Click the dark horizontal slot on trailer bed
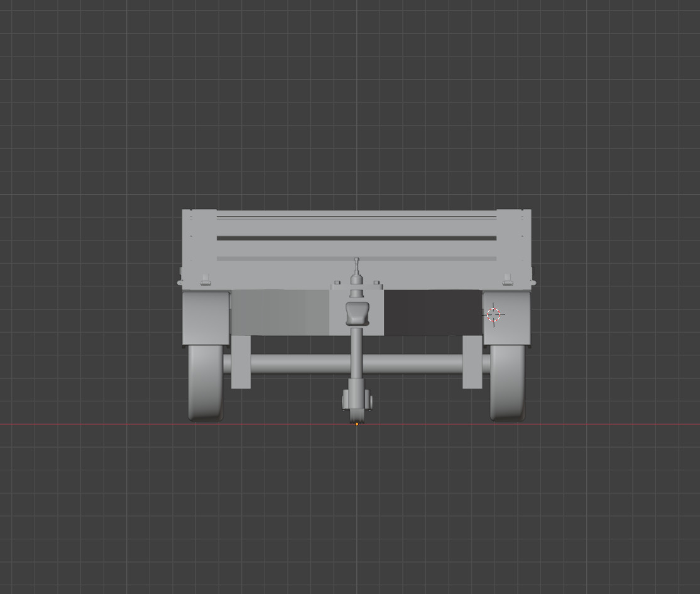700x594 pixels. click(357, 238)
